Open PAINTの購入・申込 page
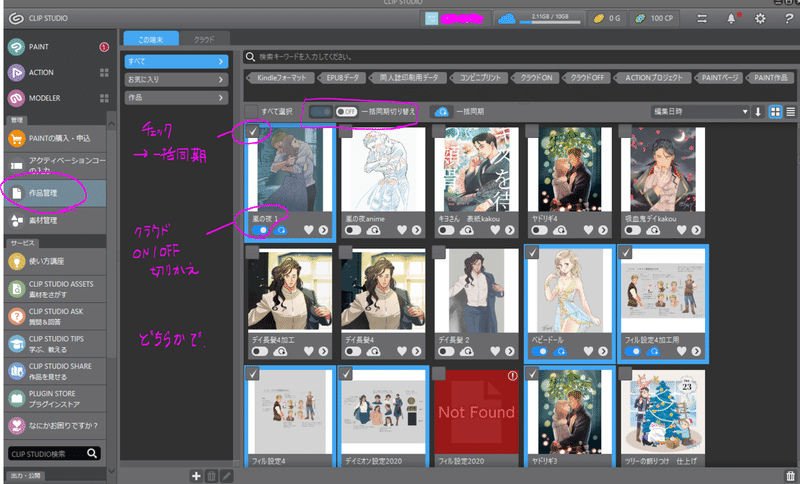The image size is (800, 484). [x=55, y=138]
